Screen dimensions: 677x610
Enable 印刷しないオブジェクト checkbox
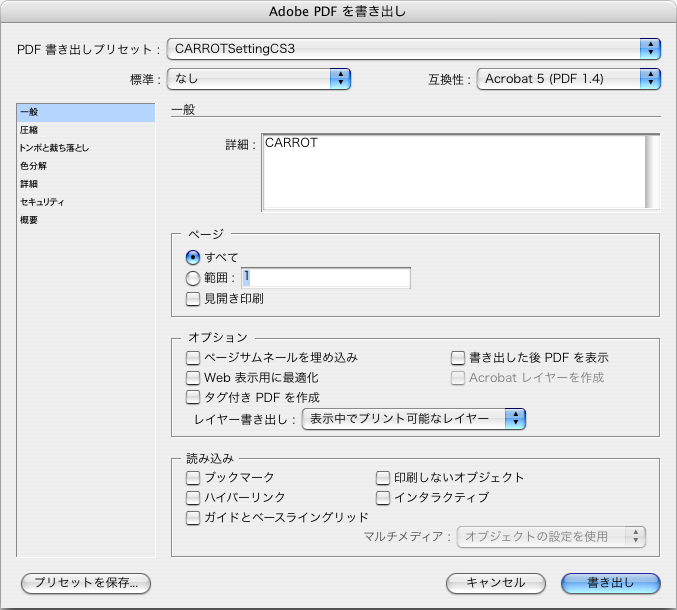[383, 478]
